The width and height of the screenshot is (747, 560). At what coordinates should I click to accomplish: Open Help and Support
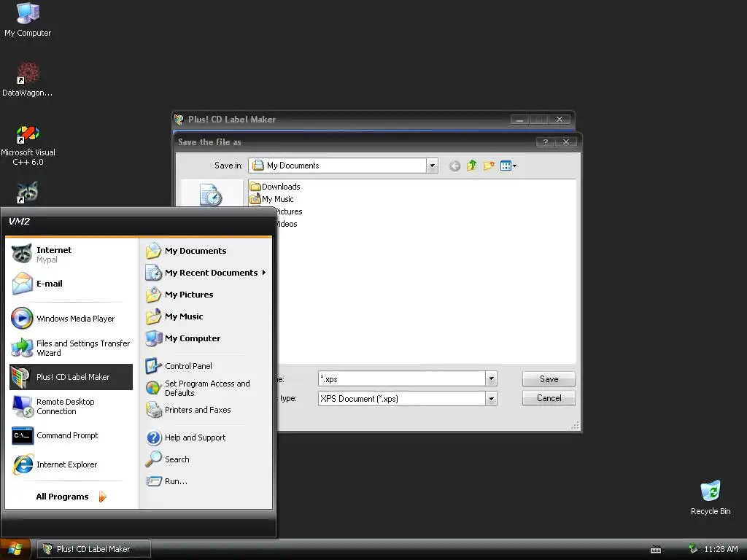[206, 437]
